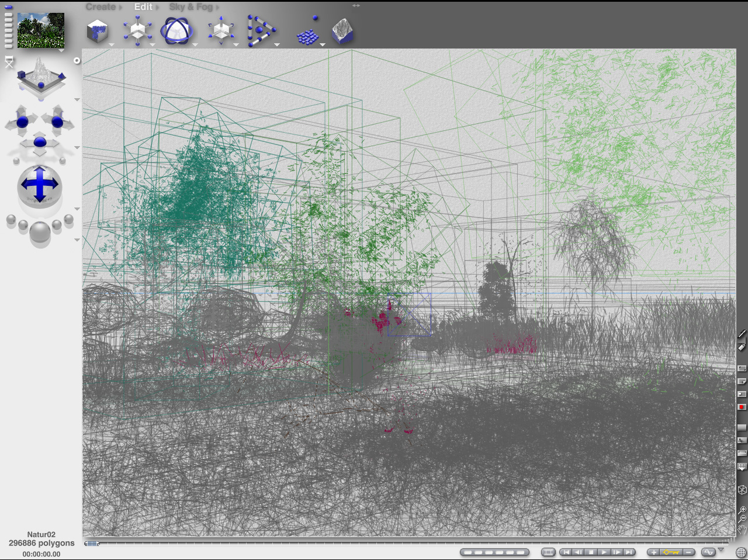Open the Reposition tool dropdown arrow
Viewport: 748px width, 560px height.
point(236,44)
